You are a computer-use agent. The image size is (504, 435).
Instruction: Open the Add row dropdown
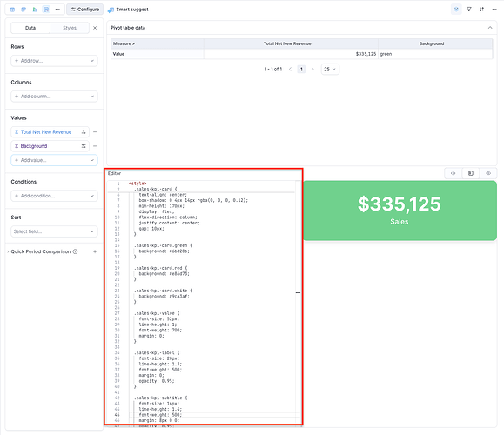click(x=54, y=61)
